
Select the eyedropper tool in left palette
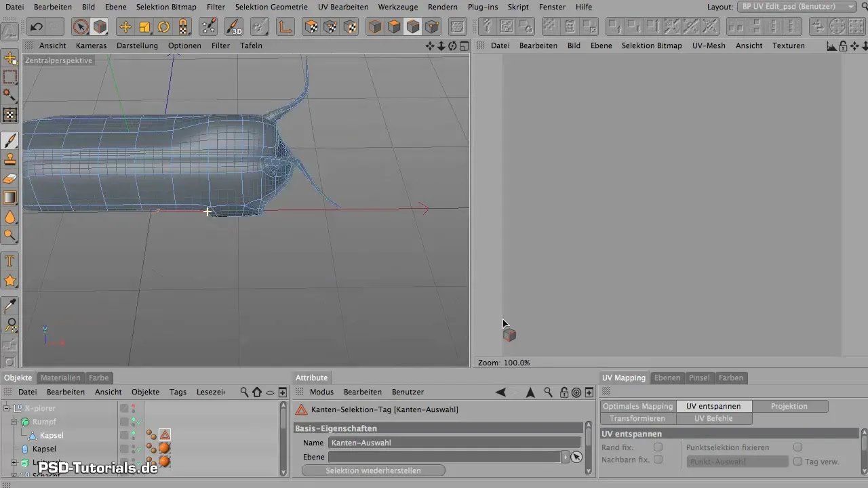[10, 306]
